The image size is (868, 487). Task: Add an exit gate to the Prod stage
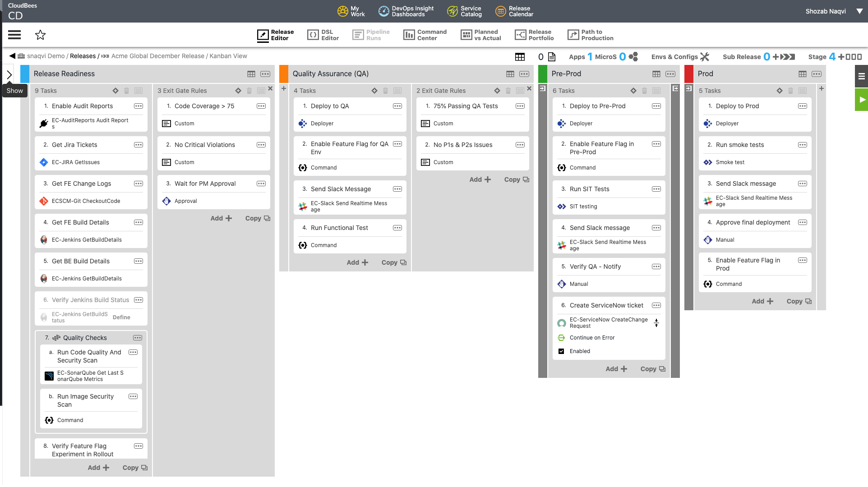(x=822, y=88)
